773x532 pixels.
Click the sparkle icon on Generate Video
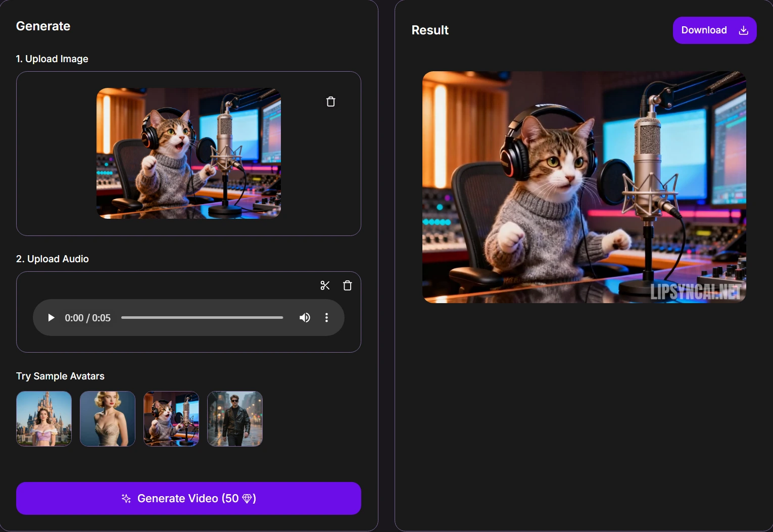coord(125,498)
